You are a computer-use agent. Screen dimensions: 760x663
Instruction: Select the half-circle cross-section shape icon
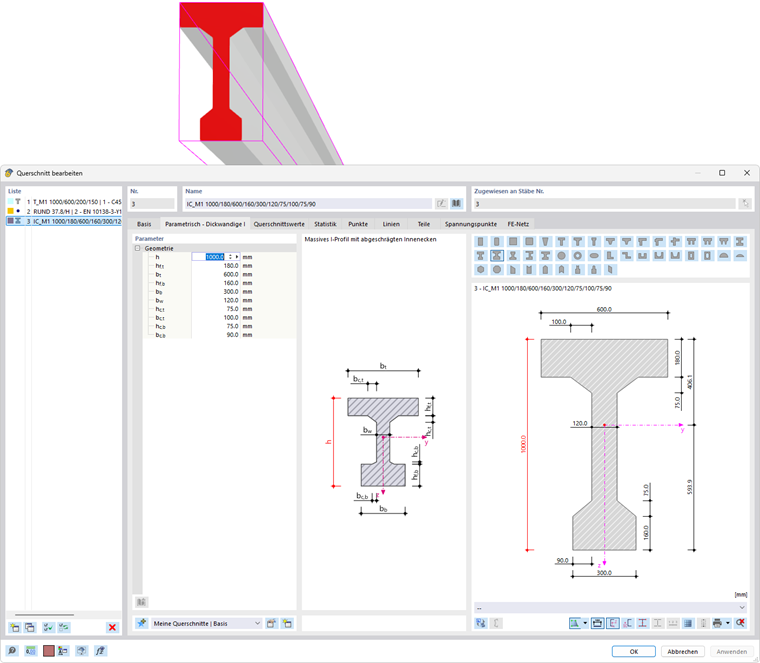(x=724, y=255)
